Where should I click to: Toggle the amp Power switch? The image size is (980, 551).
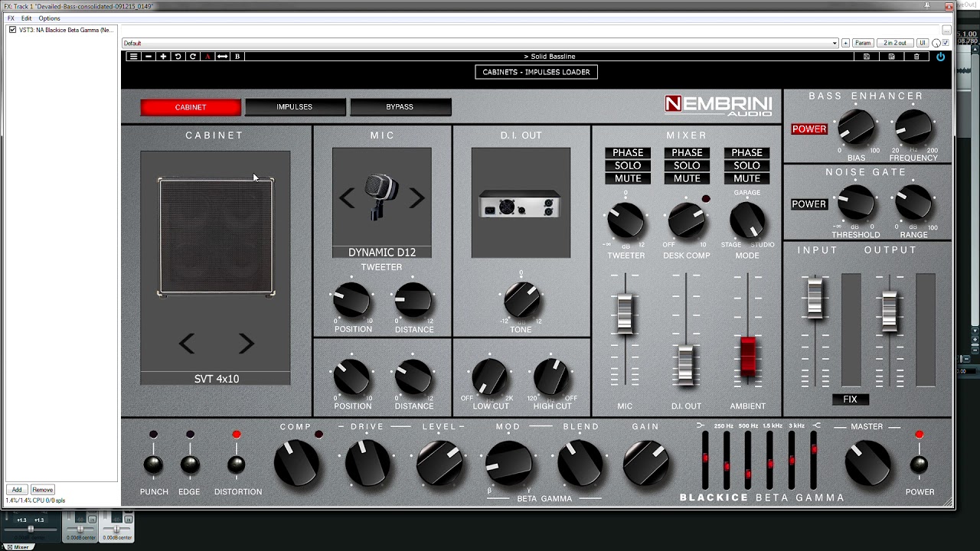(919, 465)
